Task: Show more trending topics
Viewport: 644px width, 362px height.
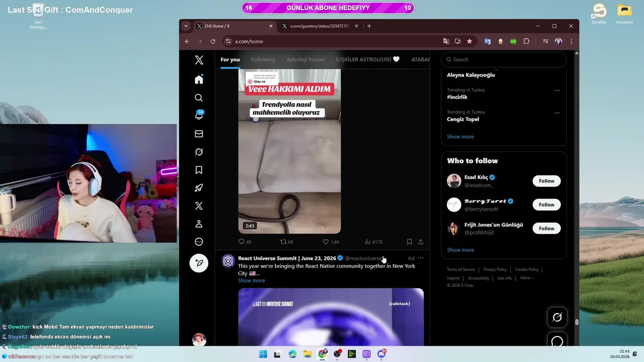Action: [x=460, y=137]
